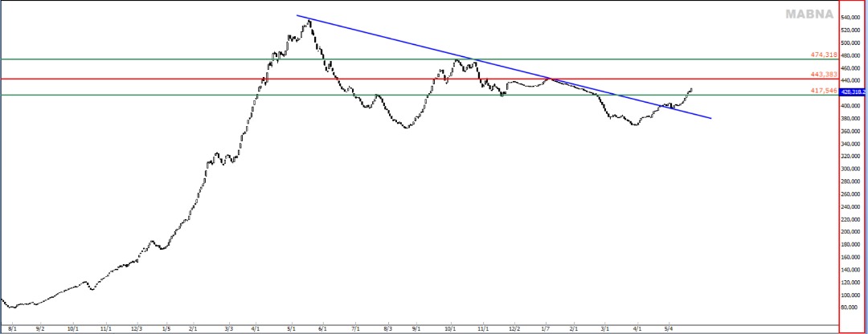This screenshot has height=334, width=868.
Task: Click the 200,000 price axis label
Action: tap(852, 231)
